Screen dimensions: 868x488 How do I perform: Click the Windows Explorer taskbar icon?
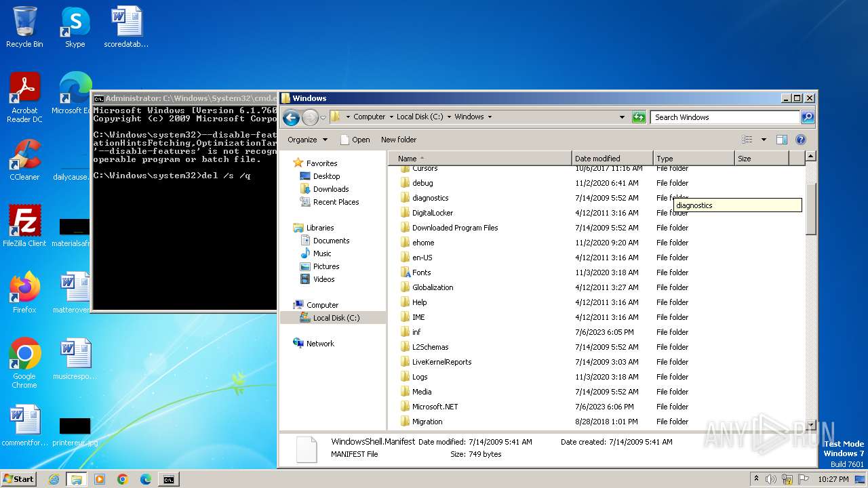pyautogui.click(x=77, y=479)
